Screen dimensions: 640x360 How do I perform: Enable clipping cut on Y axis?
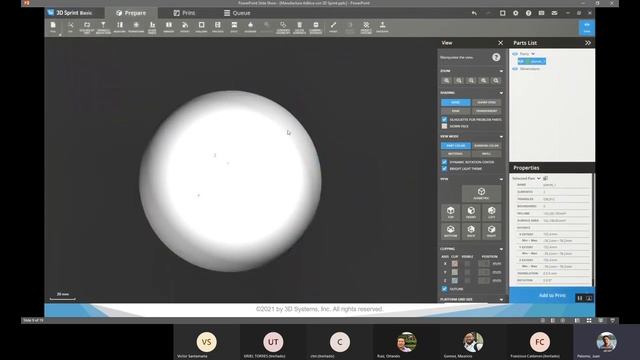coord(455,272)
